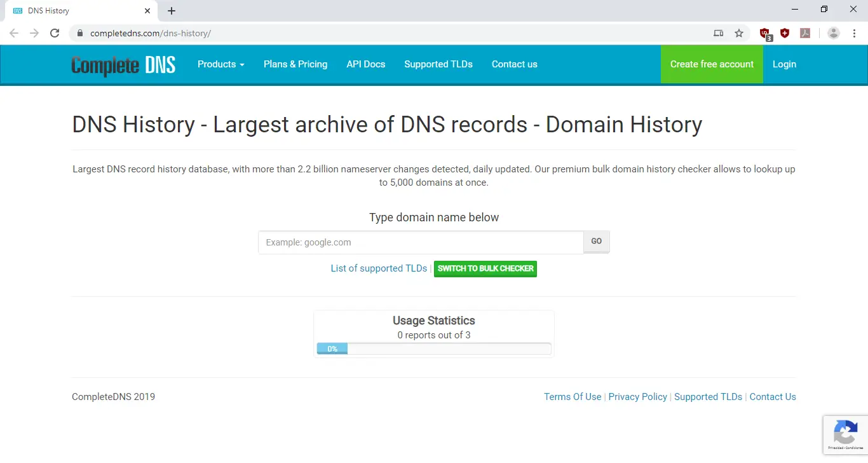Click the GO button
This screenshot has width=868, height=463.
pos(596,242)
